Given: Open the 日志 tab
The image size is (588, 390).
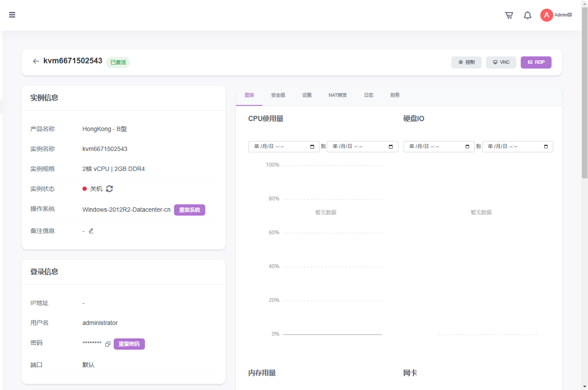Looking at the screenshot, I should (368, 95).
